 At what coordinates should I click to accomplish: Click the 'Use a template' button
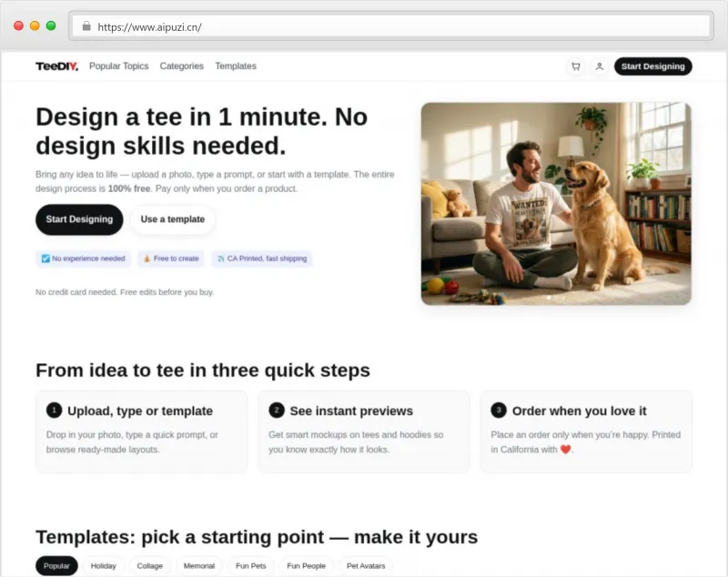point(173,219)
